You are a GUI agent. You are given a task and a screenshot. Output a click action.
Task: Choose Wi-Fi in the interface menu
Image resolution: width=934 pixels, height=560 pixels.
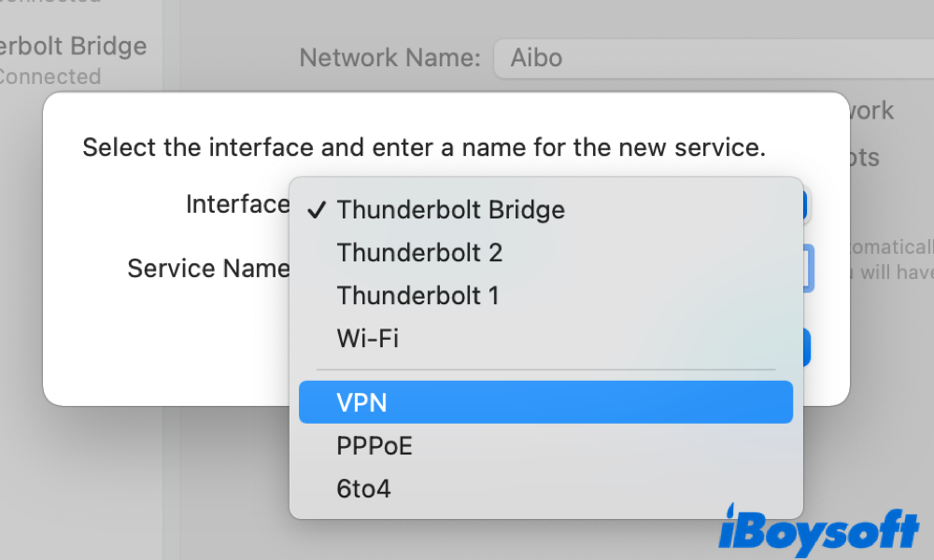pos(368,338)
